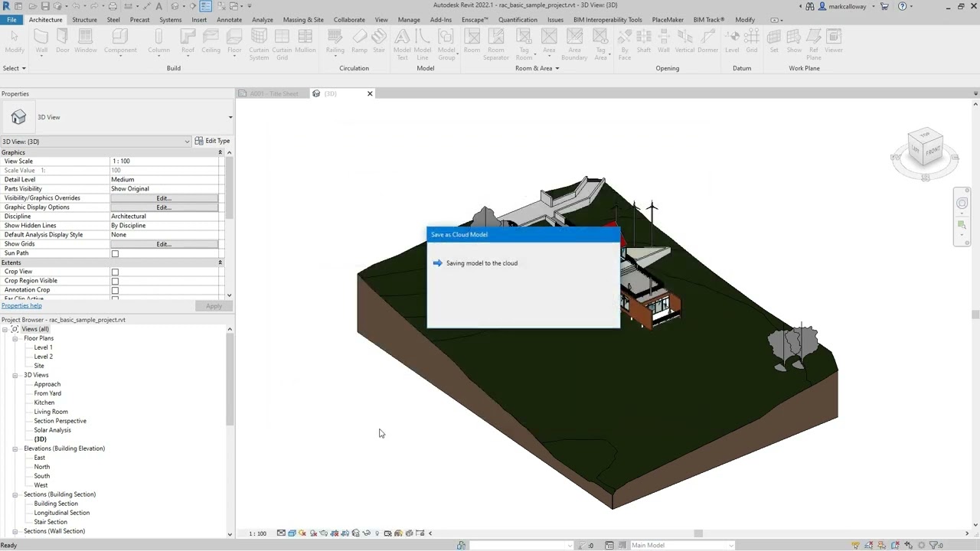Open the 3D View type selector dropdown

(230, 117)
